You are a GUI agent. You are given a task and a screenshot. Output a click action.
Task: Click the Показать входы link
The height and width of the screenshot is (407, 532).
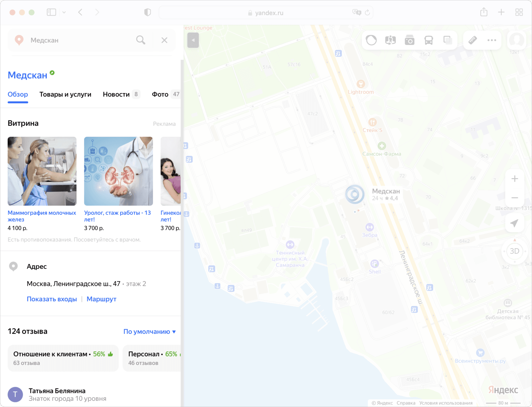(52, 299)
